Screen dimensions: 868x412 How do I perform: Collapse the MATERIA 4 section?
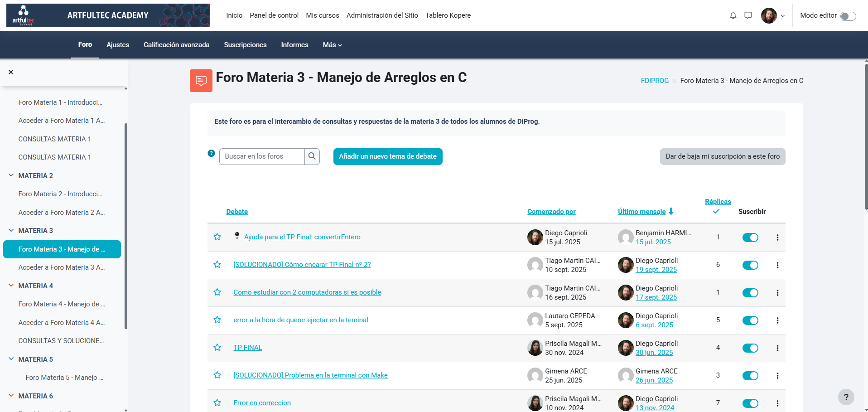tap(11, 286)
